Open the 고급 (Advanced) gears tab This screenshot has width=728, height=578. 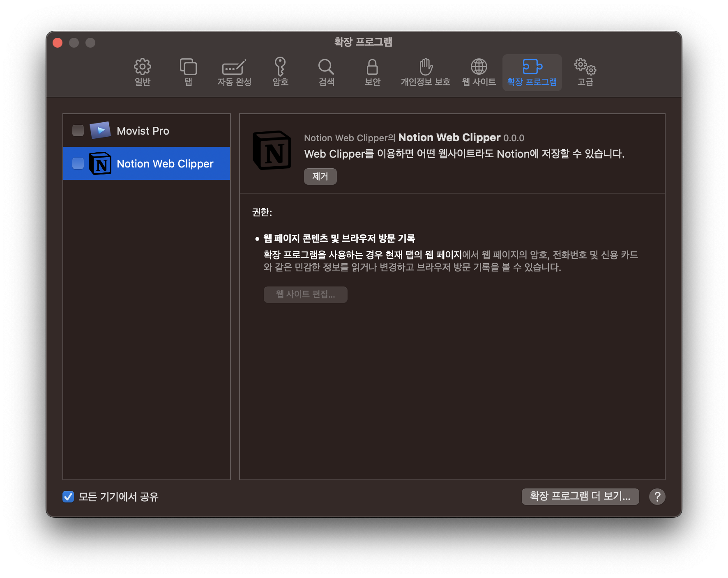click(585, 72)
